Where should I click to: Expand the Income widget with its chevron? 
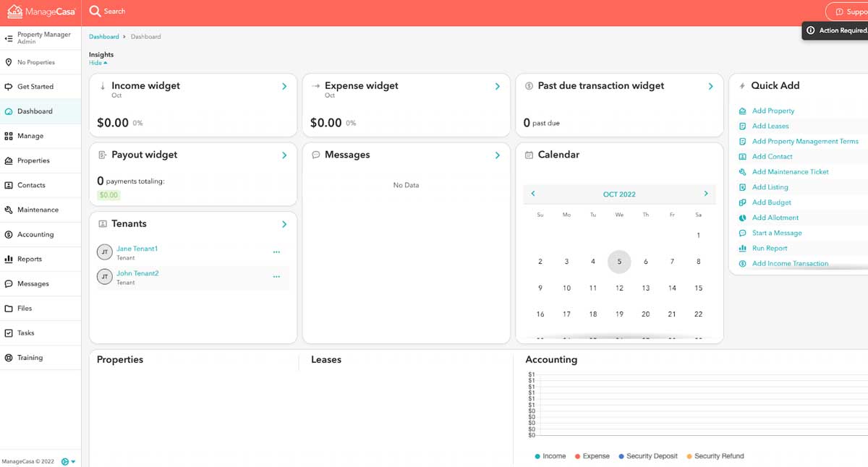284,85
